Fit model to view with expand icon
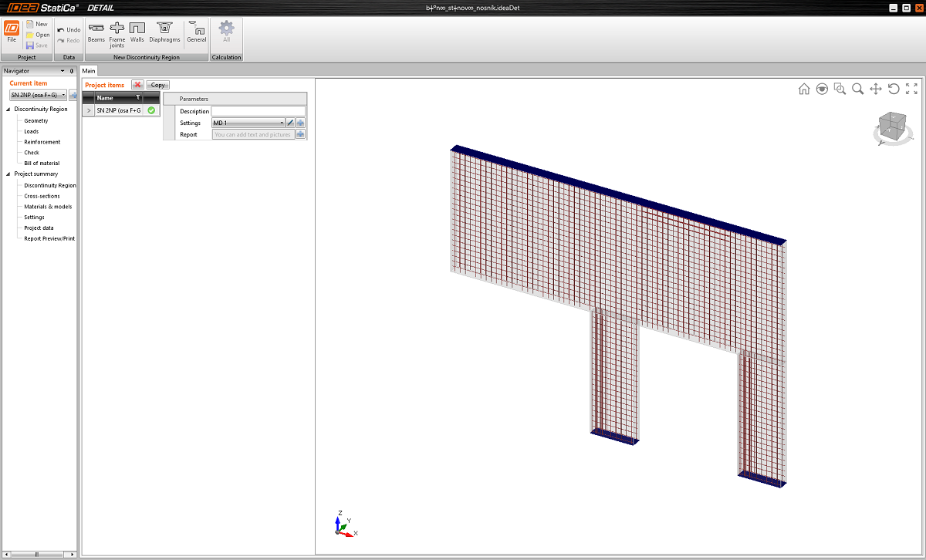Screen dimensions: 926x560 click(911, 89)
